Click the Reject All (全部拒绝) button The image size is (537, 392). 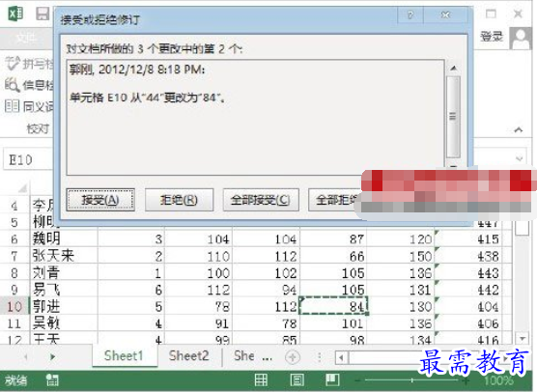336,200
